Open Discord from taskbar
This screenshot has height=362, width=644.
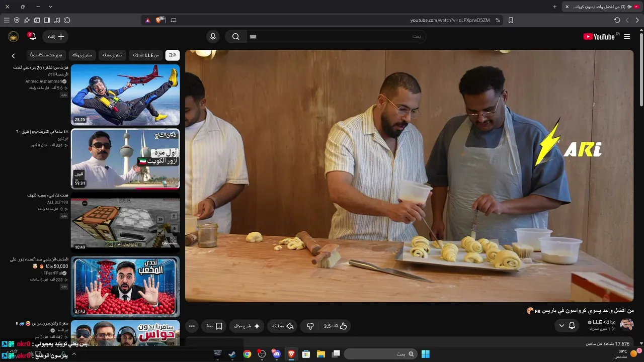pyautogui.click(x=276, y=354)
